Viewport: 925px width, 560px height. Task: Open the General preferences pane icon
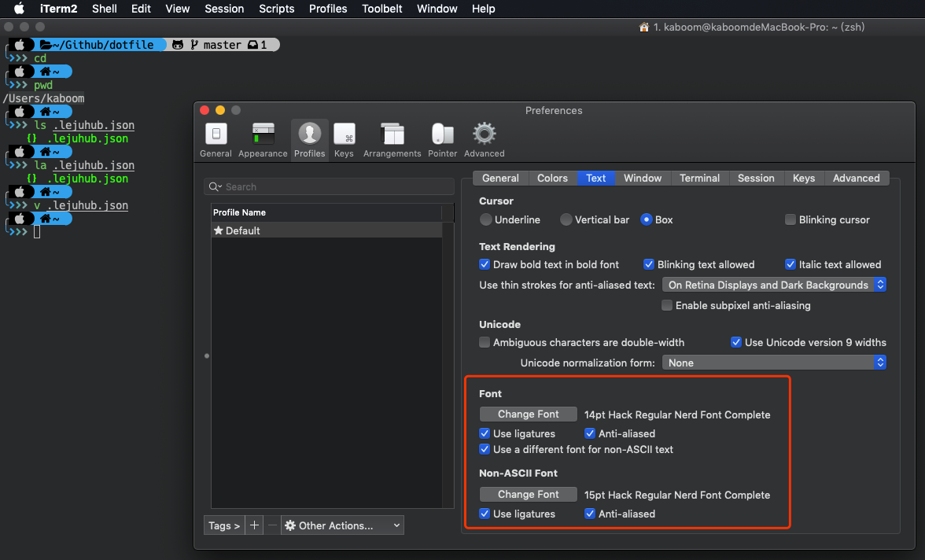[x=216, y=134]
